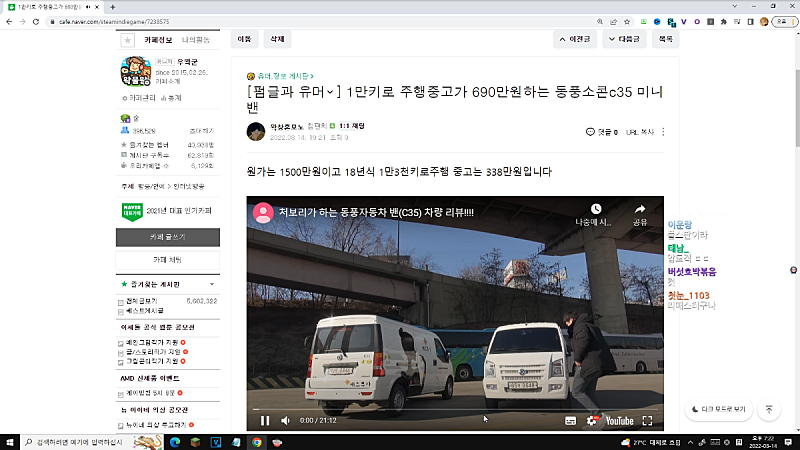Copy the post URL with URL 복사
This screenshot has width=800, height=450.
pyautogui.click(x=640, y=132)
